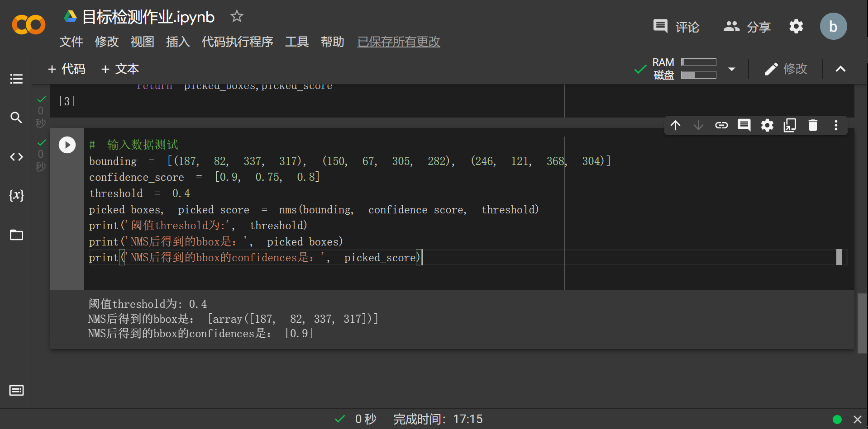The image size is (868, 429).
Task: Open the 修改 menu in the menu bar
Action: pos(107,42)
